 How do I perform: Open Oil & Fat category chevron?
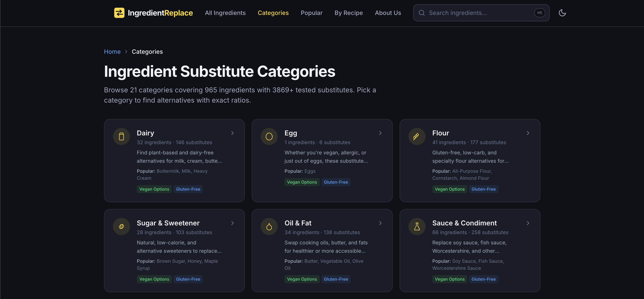[x=380, y=223]
